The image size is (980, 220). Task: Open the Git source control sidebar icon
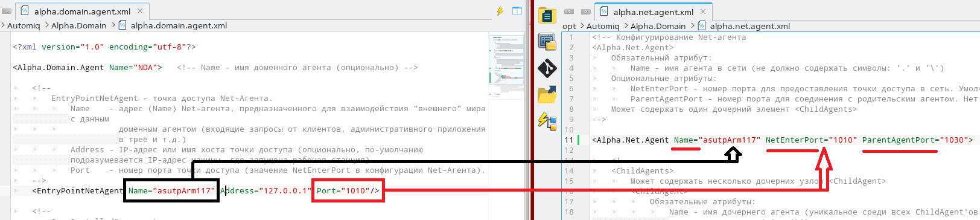[x=547, y=68]
